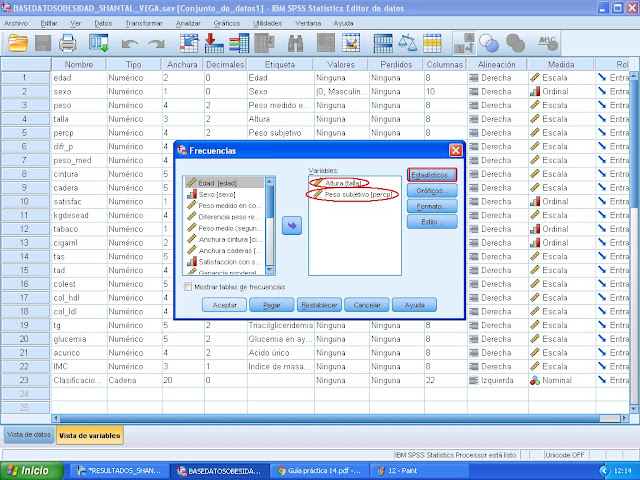Open the Windows Inicio start button

(31, 471)
